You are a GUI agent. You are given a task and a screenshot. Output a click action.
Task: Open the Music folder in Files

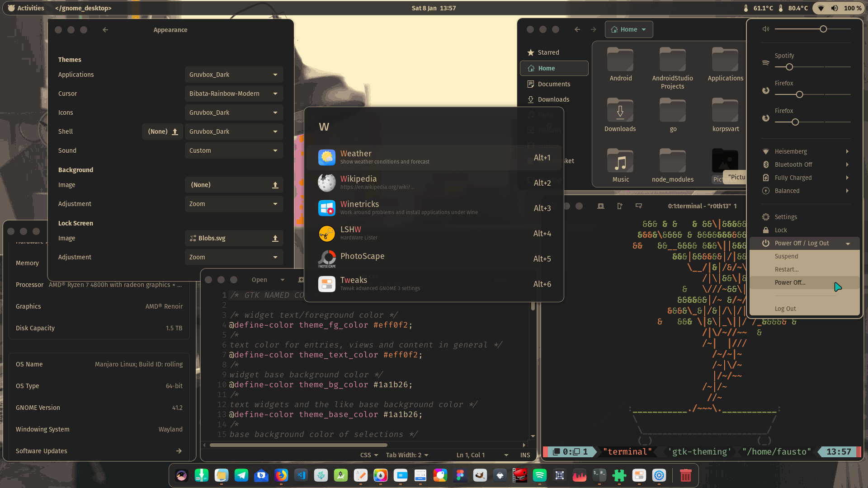(621, 165)
